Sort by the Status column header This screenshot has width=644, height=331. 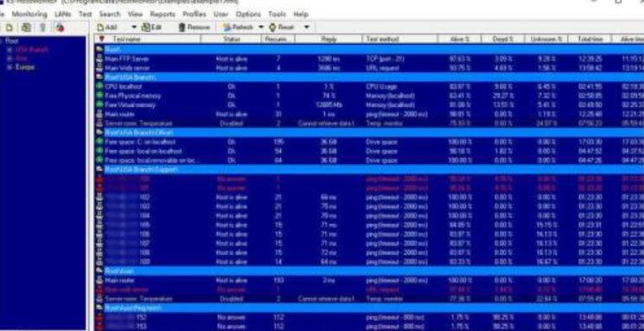pyautogui.click(x=231, y=39)
